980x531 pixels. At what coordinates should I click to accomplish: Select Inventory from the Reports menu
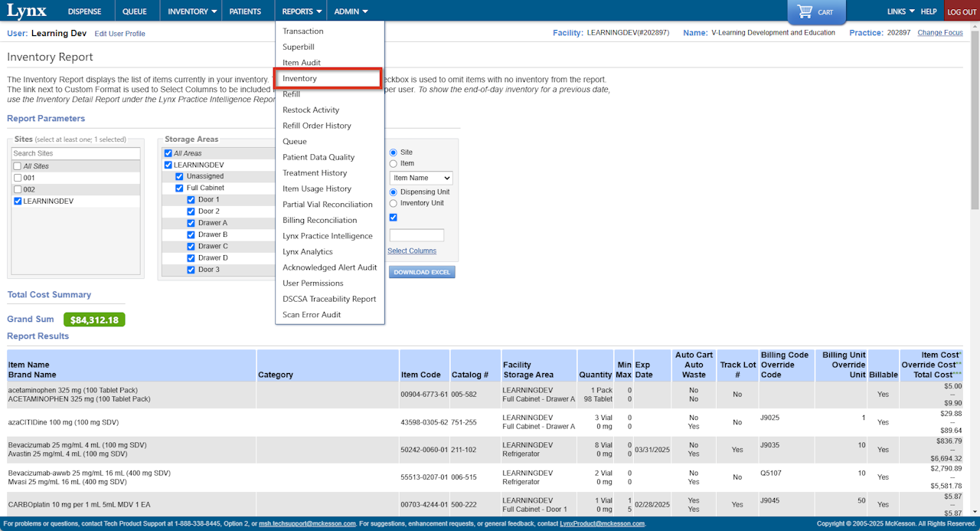coord(299,79)
